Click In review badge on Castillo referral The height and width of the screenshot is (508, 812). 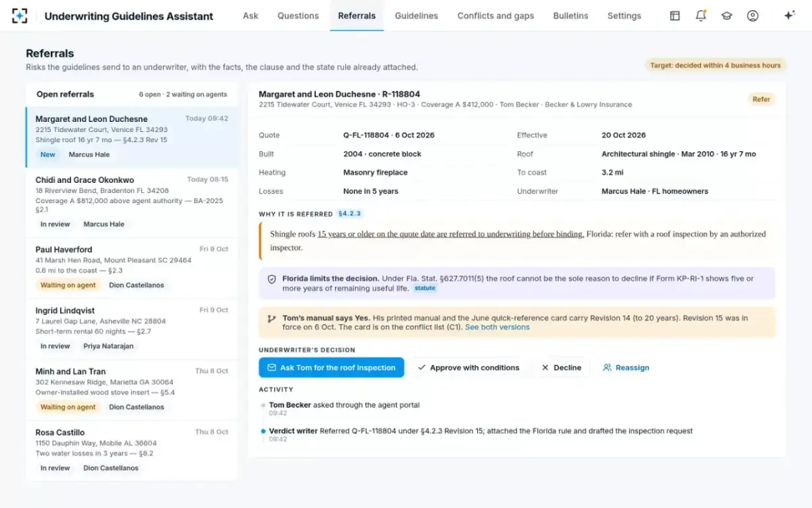(x=55, y=468)
